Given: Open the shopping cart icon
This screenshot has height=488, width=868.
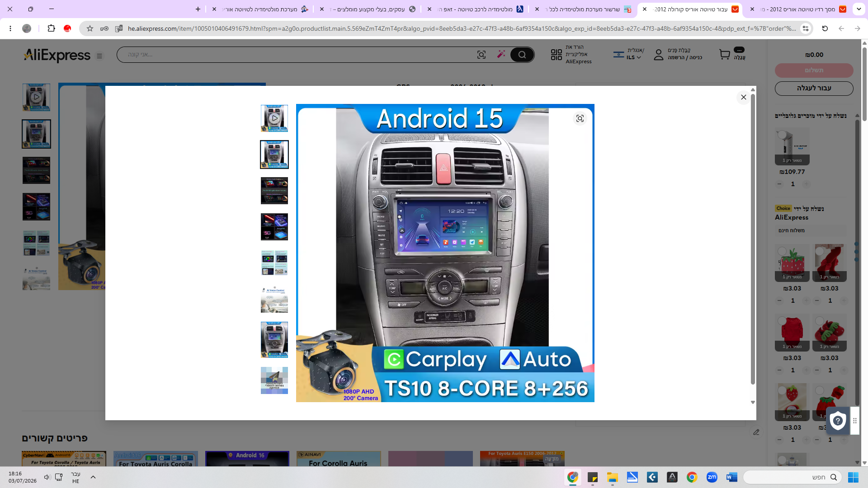Looking at the screenshot, I should point(725,55).
